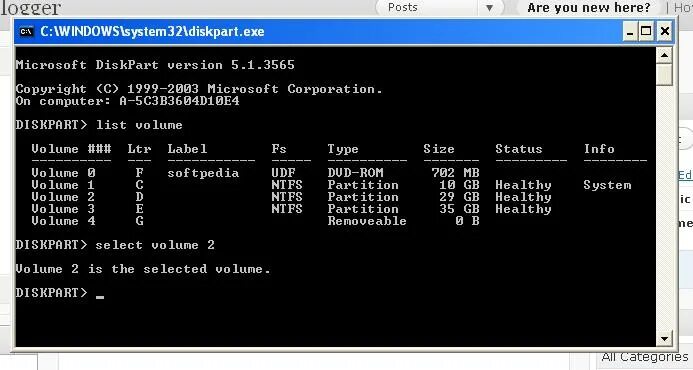Click the All Categories link at bottom
This screenshot has height=370, width=693.
pos(645,357)
